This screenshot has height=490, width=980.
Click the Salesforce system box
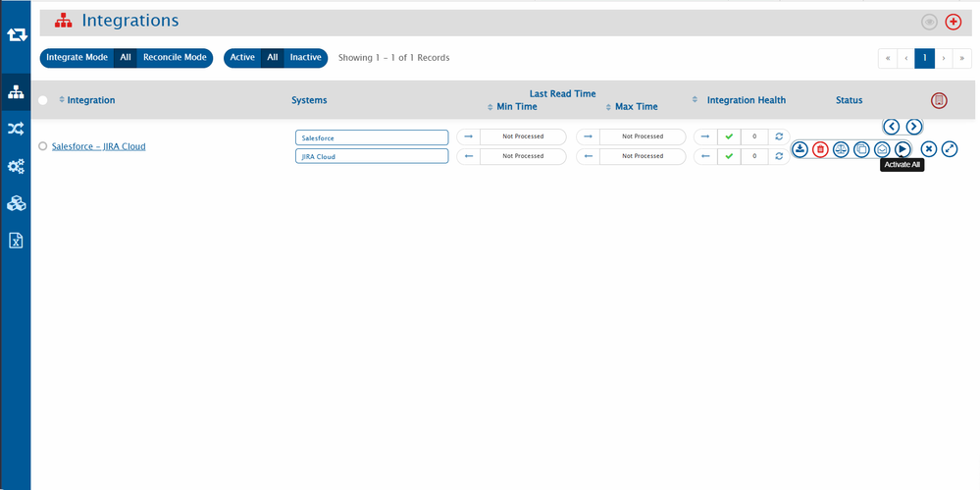372,137
